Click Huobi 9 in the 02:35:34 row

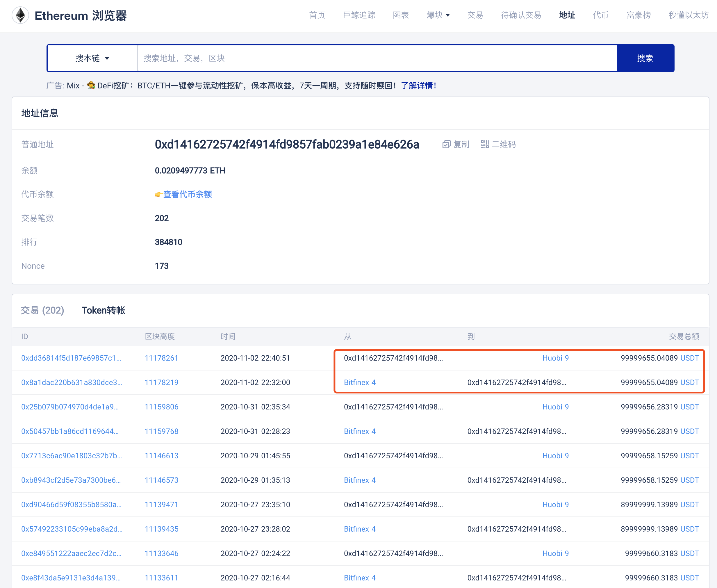pyautogui.click(x=555, y=407)
